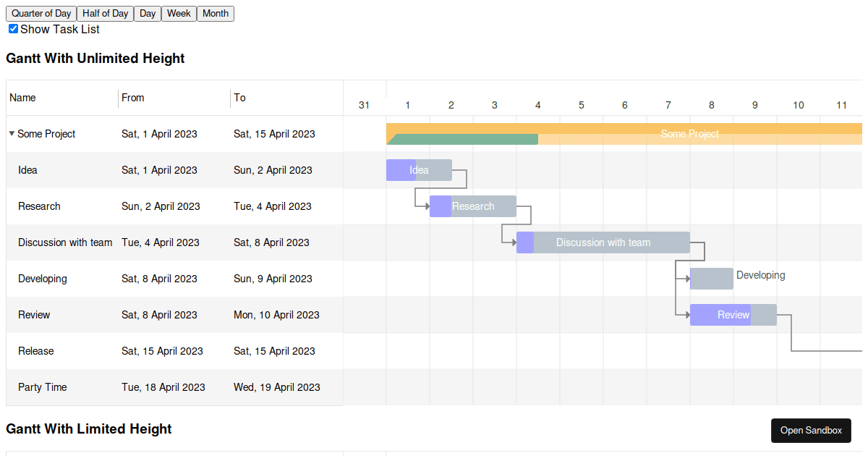The image size is (868, 456).
Task: Select the Quarter of Day scale
Action: pos(41,13)
